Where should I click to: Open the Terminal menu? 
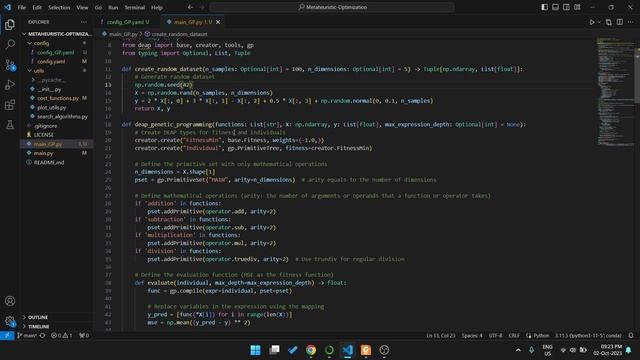tap(134, 7)
